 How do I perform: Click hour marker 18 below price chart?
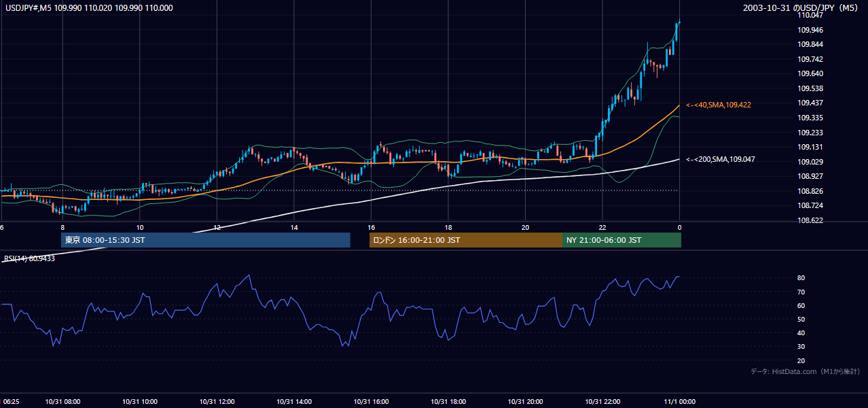pos(448,227)
